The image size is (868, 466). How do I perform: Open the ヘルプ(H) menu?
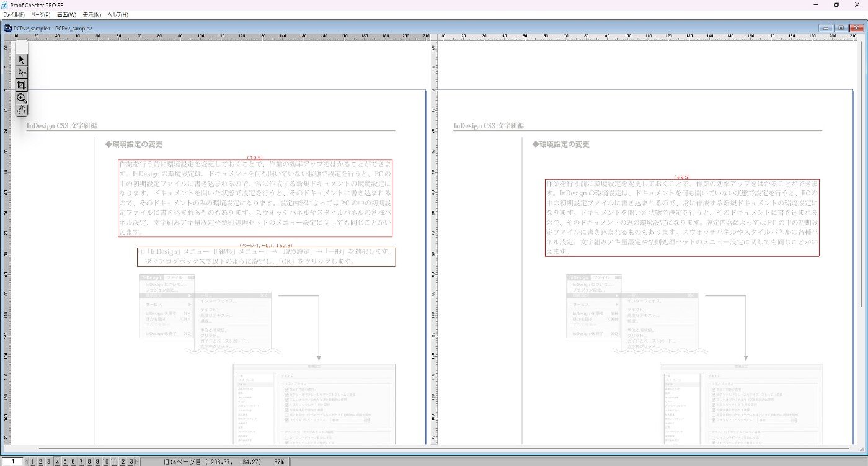point(118,14)
